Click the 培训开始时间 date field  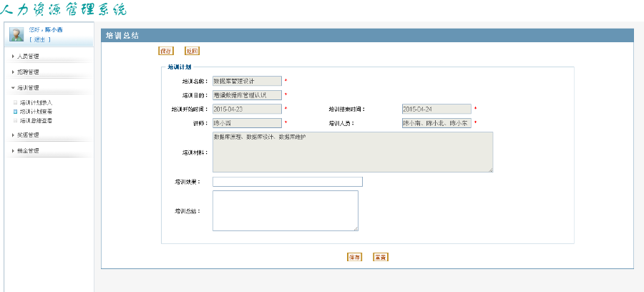click(x=248, y=109)
